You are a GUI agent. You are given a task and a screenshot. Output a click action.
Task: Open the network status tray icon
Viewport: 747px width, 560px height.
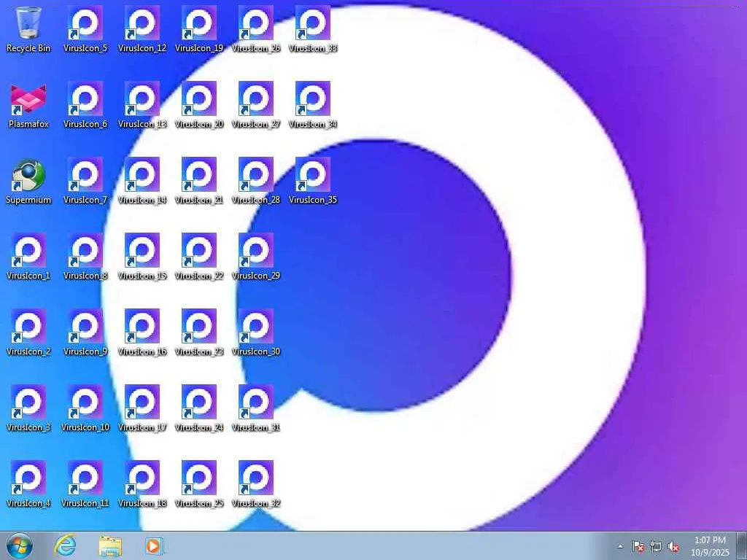[656, 547]
